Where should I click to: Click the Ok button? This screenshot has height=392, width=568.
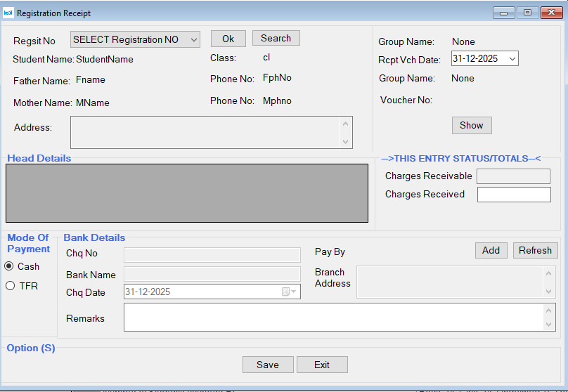coord(228,39)
